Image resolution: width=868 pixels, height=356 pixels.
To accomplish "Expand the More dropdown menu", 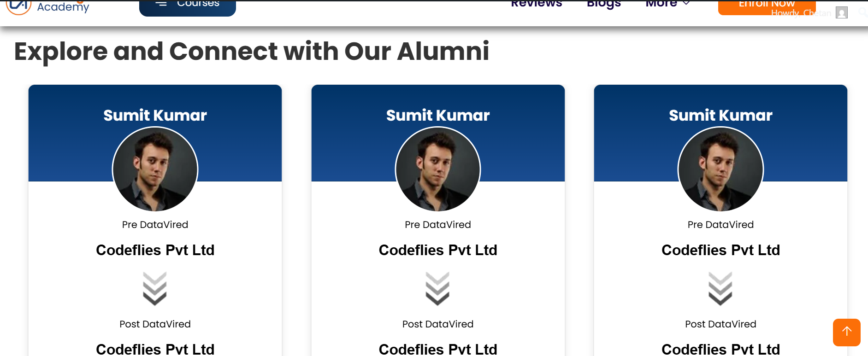I will click(x=661, y=4).
